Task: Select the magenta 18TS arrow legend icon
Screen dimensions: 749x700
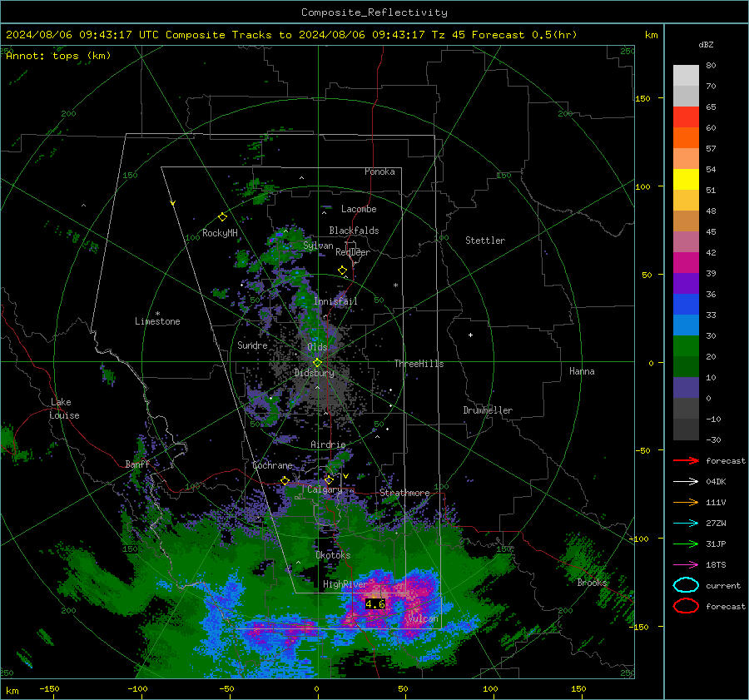Action: pyautogui.click(x=686, y=565)
